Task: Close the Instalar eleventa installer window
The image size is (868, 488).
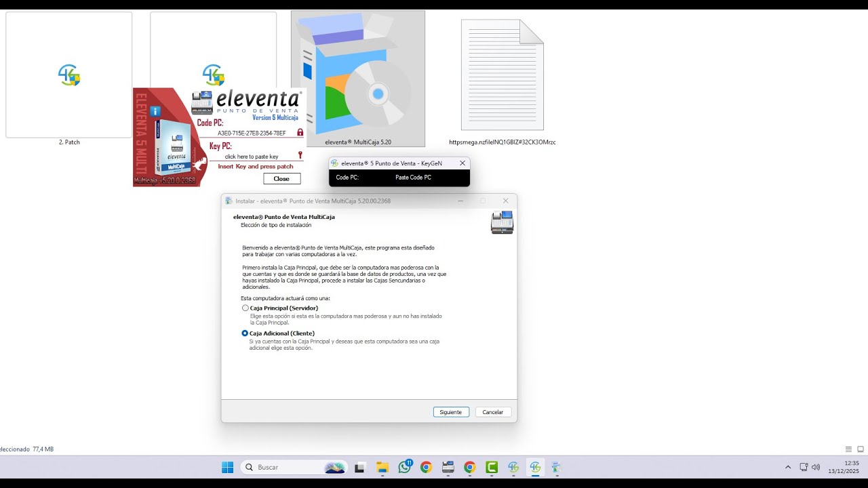Action: click(505, 201)
